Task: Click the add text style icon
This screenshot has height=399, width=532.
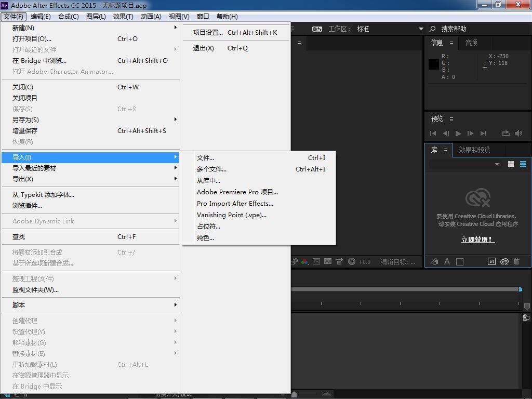Action: tap(447, 261)
